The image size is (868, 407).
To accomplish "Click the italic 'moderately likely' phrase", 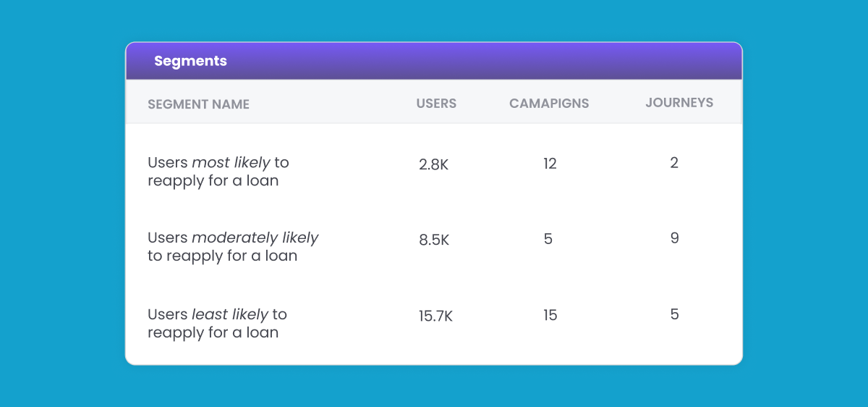I will point(255,238).
